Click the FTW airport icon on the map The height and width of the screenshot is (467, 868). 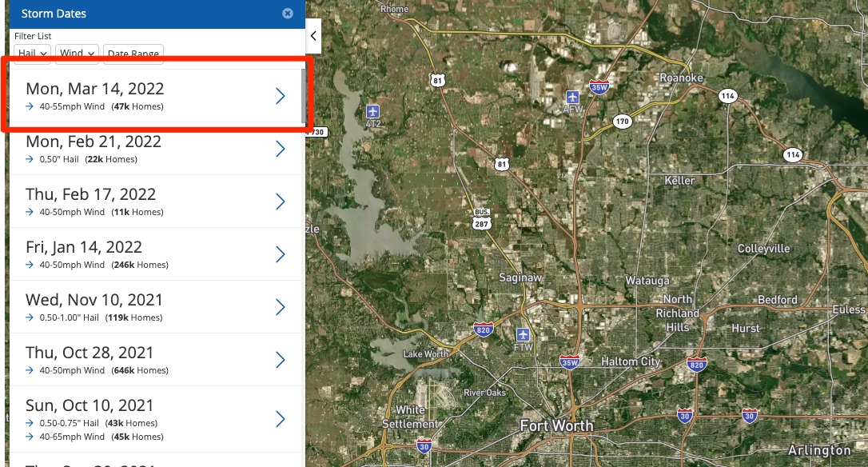coord(523,333)
